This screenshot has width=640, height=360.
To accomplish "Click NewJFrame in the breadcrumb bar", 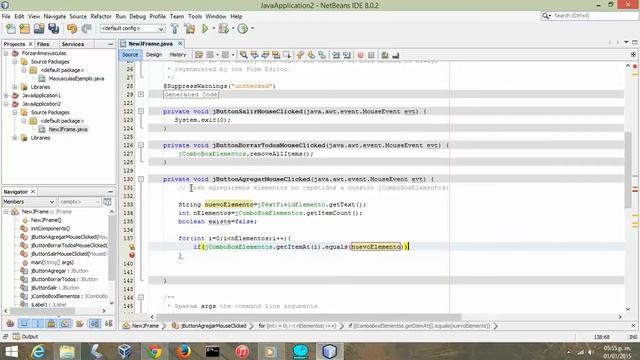I will (x=141, y=326).
